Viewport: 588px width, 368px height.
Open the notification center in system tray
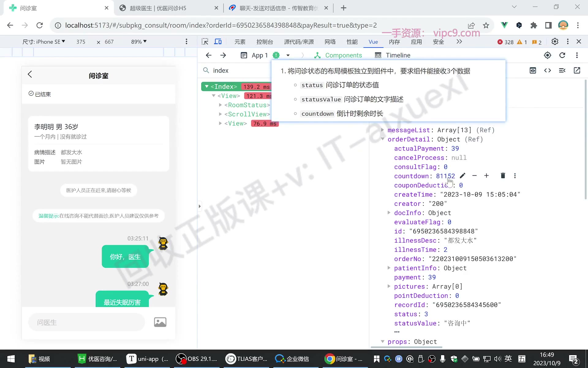pyautogui.click(x=574, y=359)
